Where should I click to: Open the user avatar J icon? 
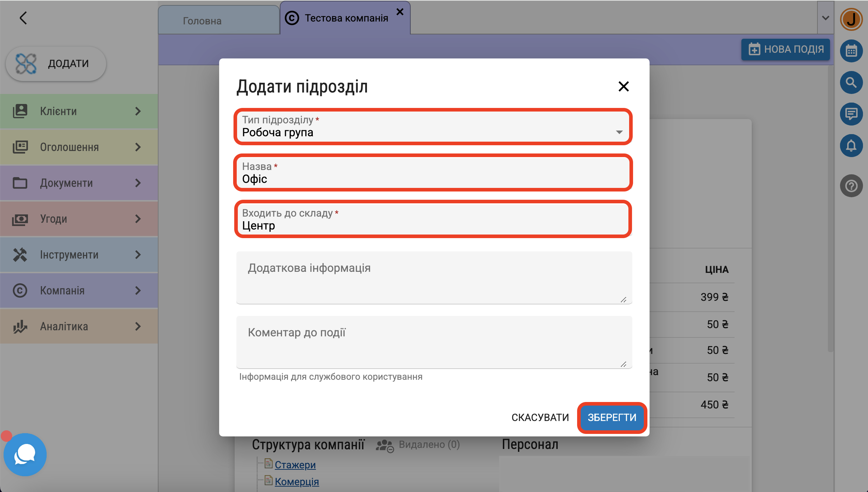(851, 19)
